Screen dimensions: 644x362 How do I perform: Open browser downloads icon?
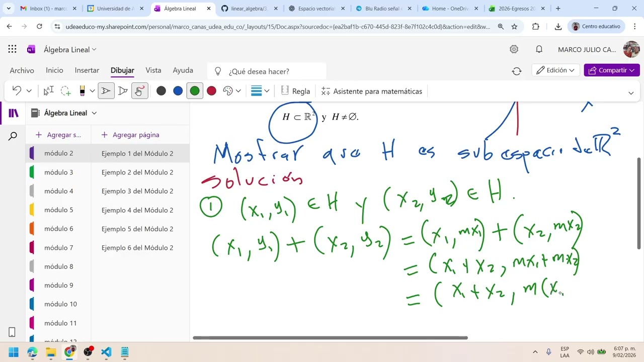[558, 27]
